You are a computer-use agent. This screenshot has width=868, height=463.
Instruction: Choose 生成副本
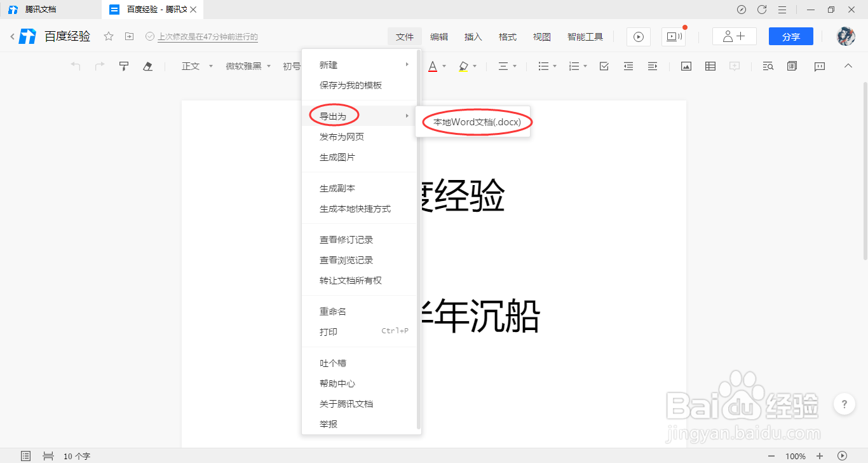coord(359,188)
